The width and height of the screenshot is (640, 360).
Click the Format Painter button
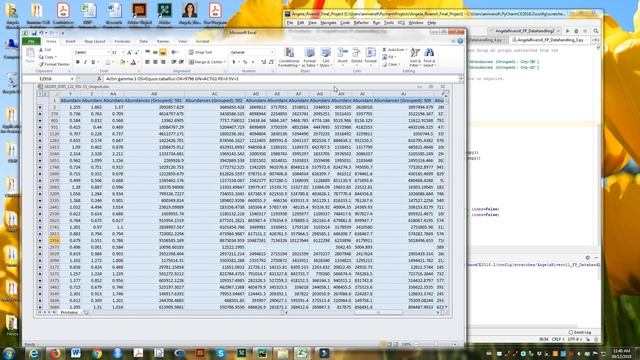coord(54,64)
